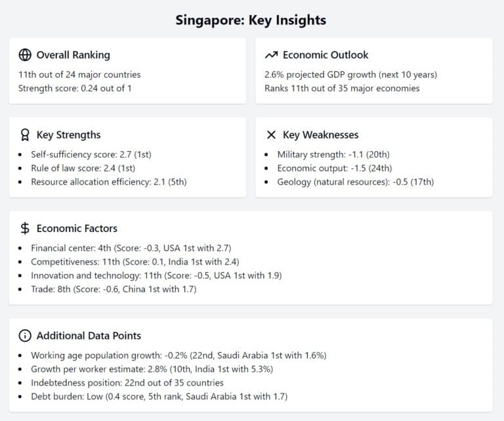The height and width of the screenshot is (421, 504).
Task: Select the Key Strengths heading
Action: 68,135
